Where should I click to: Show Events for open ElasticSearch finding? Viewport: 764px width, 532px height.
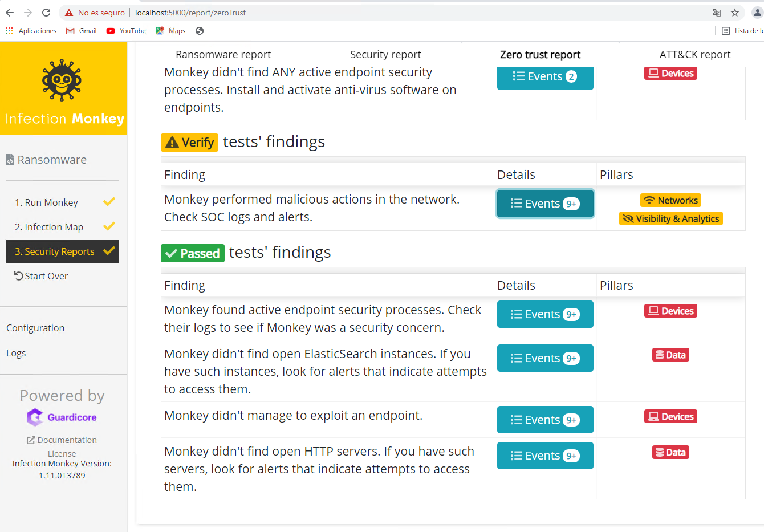click(x=544, y=358)
